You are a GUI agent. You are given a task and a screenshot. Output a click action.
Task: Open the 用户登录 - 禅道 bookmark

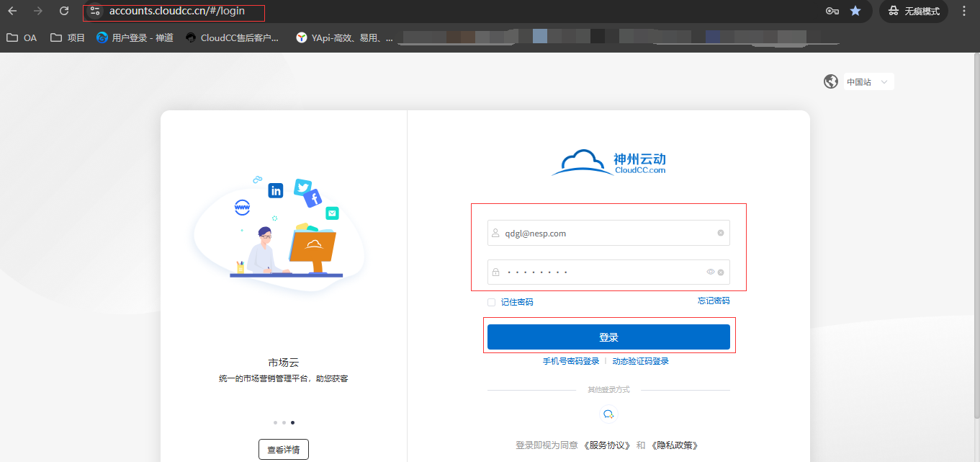click(135, 37)
